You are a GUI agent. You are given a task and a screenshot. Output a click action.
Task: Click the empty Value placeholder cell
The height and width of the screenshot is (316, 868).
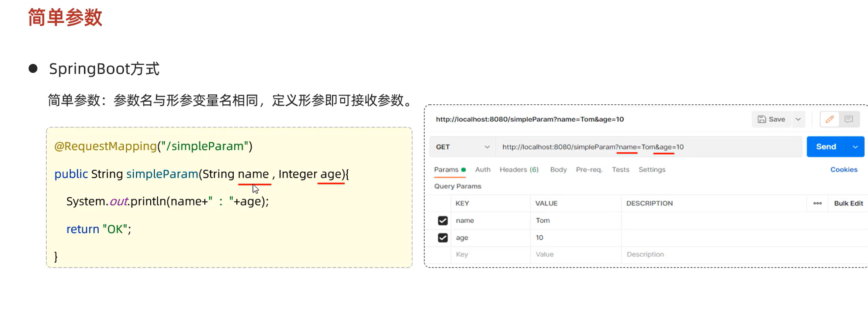point(576,254)
